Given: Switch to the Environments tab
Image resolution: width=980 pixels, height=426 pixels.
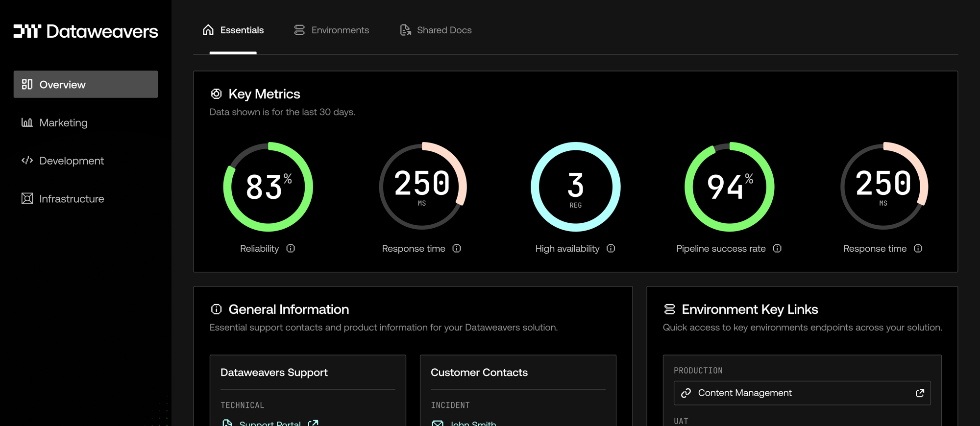Looking at the screenshot, I should [x=332, y=30].
